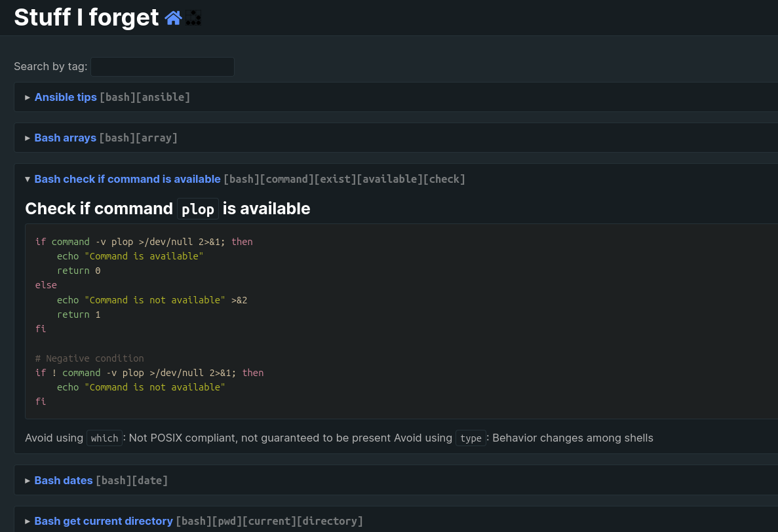The height and width of the screenshot is (532, 778).
Task: Click the [available] tag label
Action: click(x=389, y=179)
